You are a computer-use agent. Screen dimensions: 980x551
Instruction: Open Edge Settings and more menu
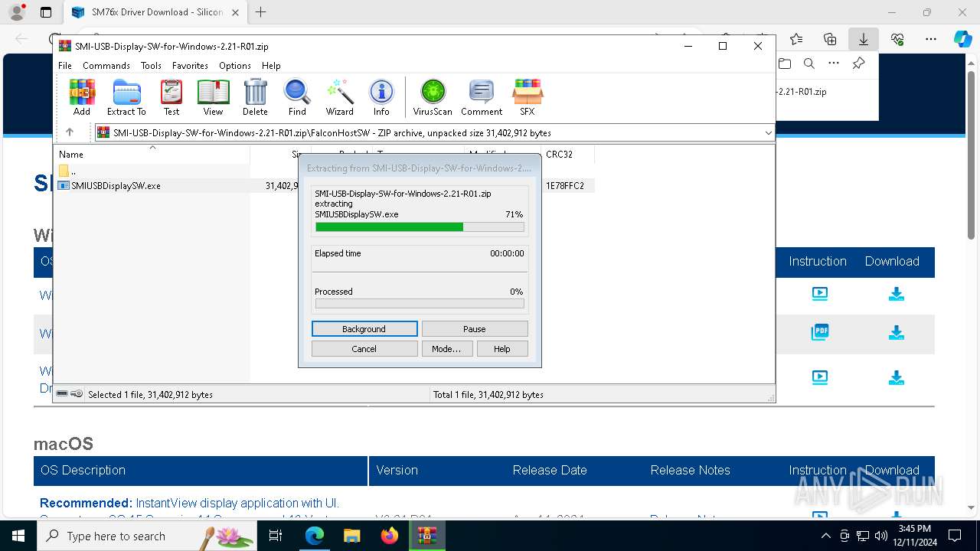point(931,38)
